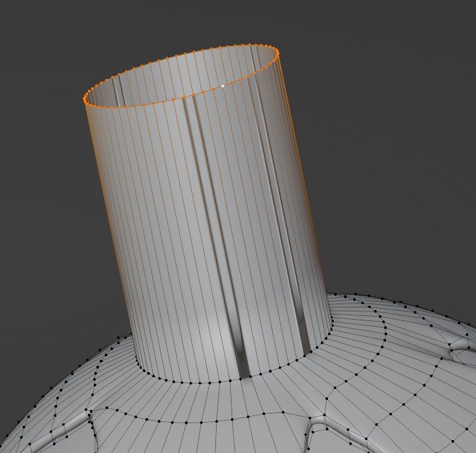Select the white active vertex on top ring
Image resolution: width=476 pixels, height=453 pixels.
[x=223, y=86]
